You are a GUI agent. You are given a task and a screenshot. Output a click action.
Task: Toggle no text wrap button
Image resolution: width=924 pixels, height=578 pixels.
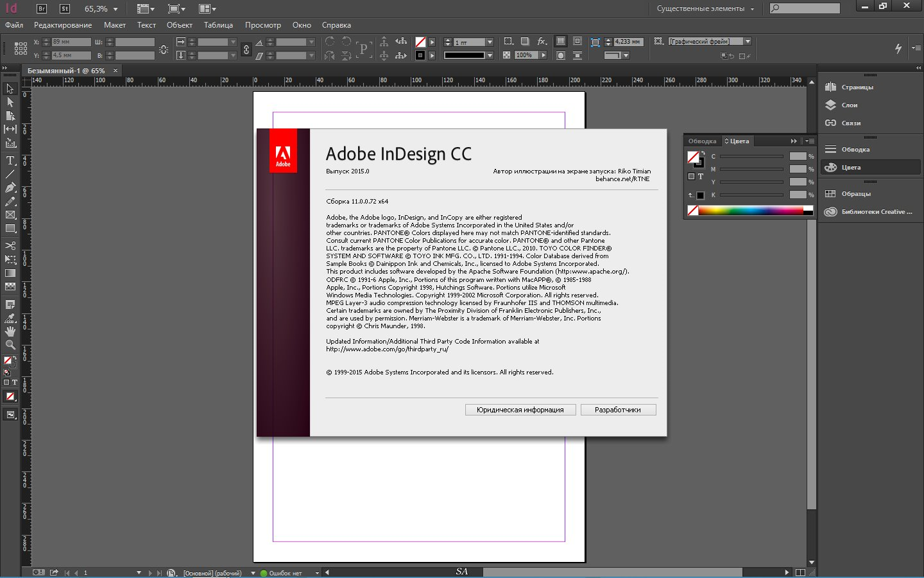pyautogui.click(x=561, y=41)
